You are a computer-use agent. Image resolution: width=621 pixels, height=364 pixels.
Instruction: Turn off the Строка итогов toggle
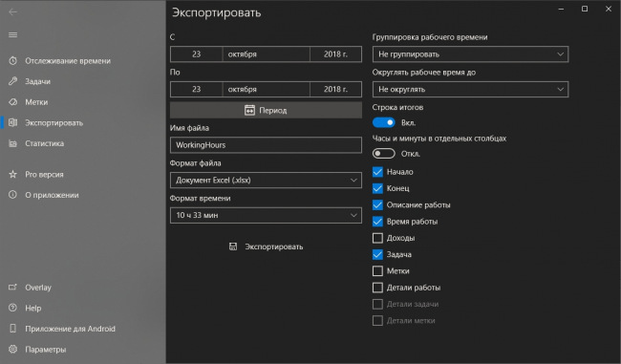coord(383,123)
